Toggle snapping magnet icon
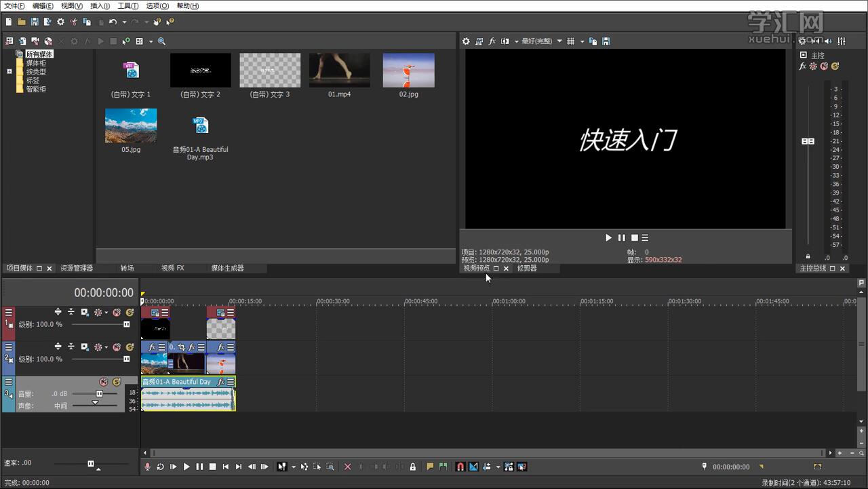This screenshot has height=489, width=868. [x=460, y=467]
